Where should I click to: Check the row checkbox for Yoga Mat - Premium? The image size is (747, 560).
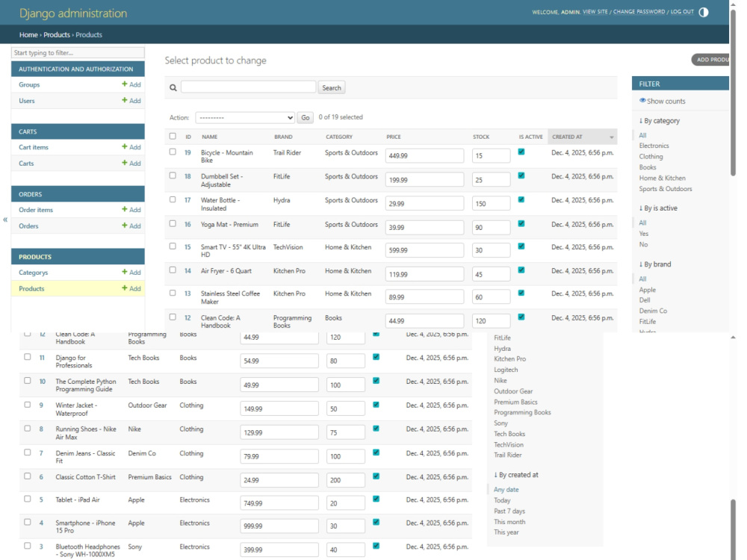(173, 223)
